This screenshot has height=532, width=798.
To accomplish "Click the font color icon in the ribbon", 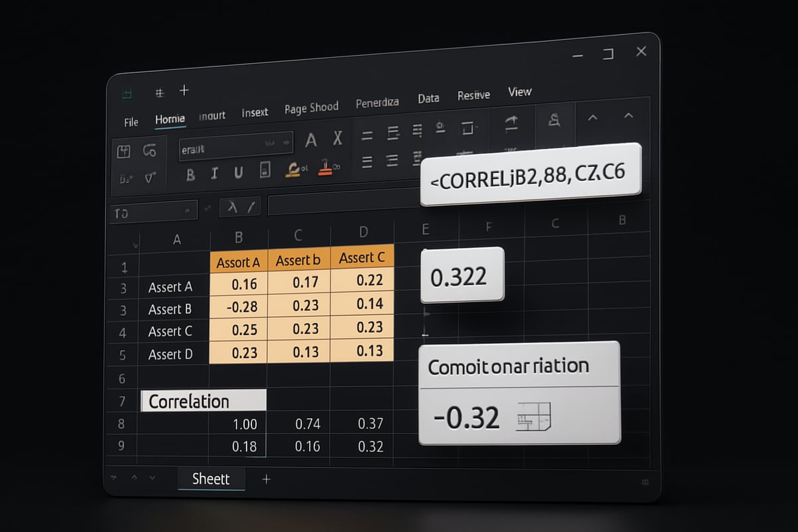I will point(325,169).
